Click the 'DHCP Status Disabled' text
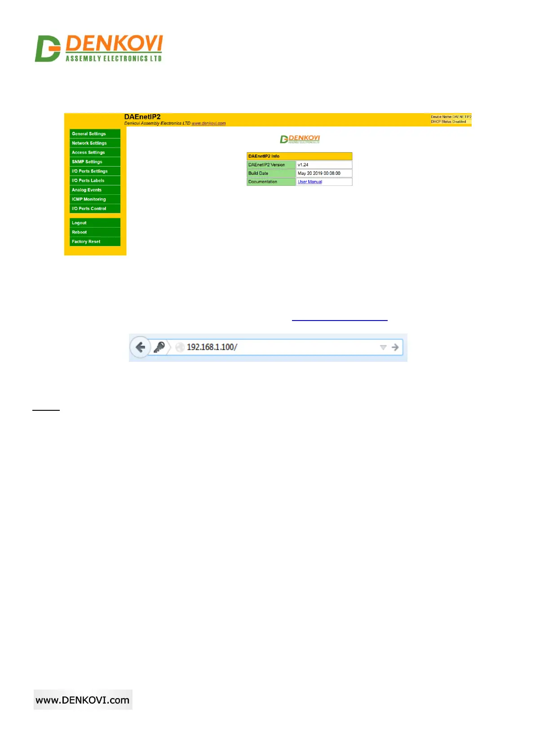The height and width of the screenshot is (756, 535). point(448,122)
